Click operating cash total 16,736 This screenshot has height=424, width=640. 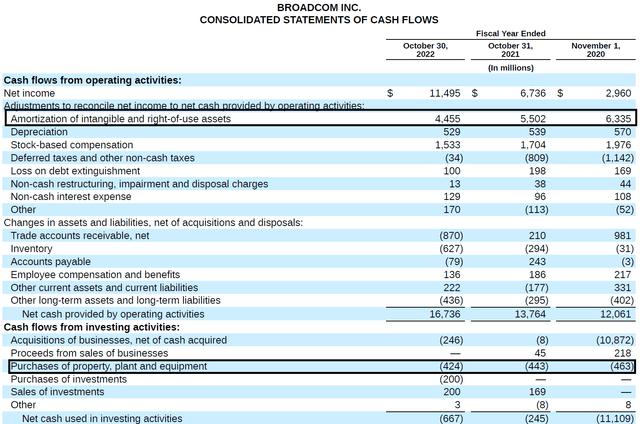(x=444, y=314)
